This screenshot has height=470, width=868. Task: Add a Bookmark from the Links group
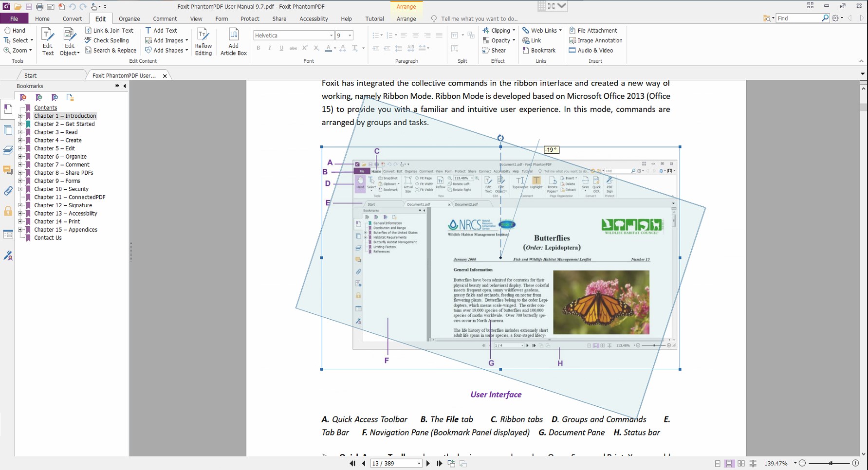[539, 50]
